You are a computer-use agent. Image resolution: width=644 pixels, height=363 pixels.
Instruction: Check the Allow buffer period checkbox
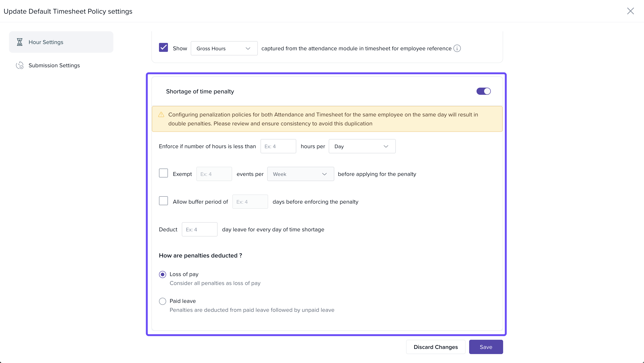pyautogui.click(x=163, y=201)
